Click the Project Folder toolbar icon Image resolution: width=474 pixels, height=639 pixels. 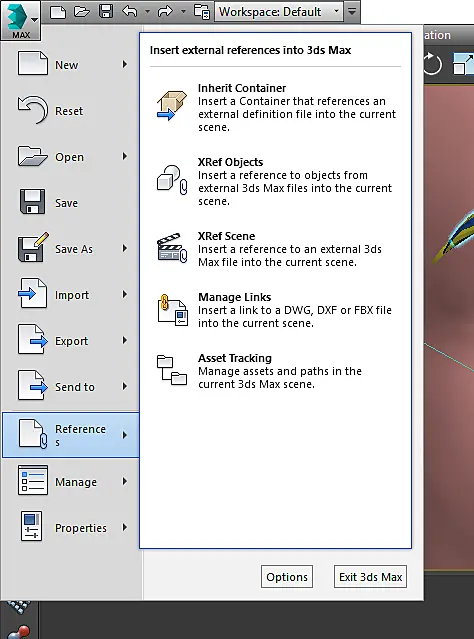[202, 11]
